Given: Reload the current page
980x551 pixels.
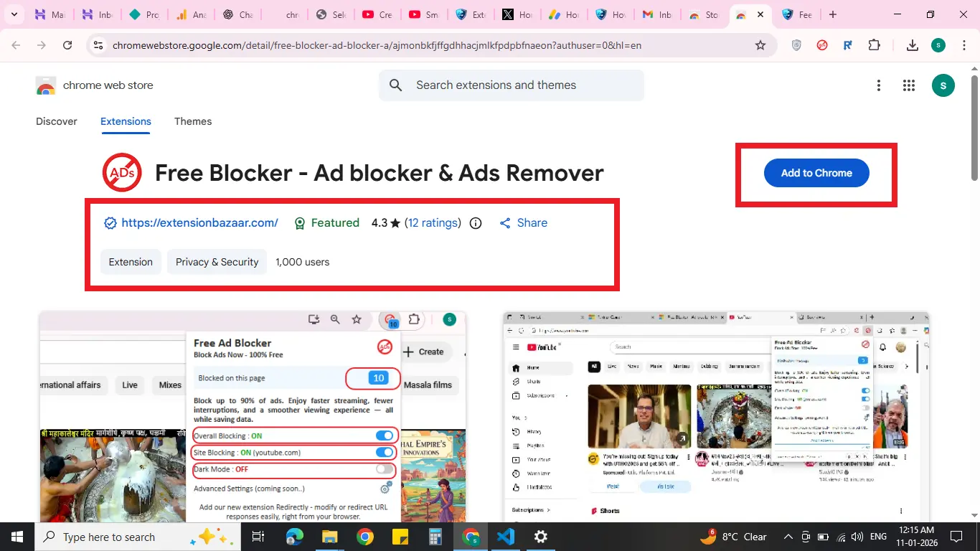Looking at the screenshot, I should (x=67, y=44).
